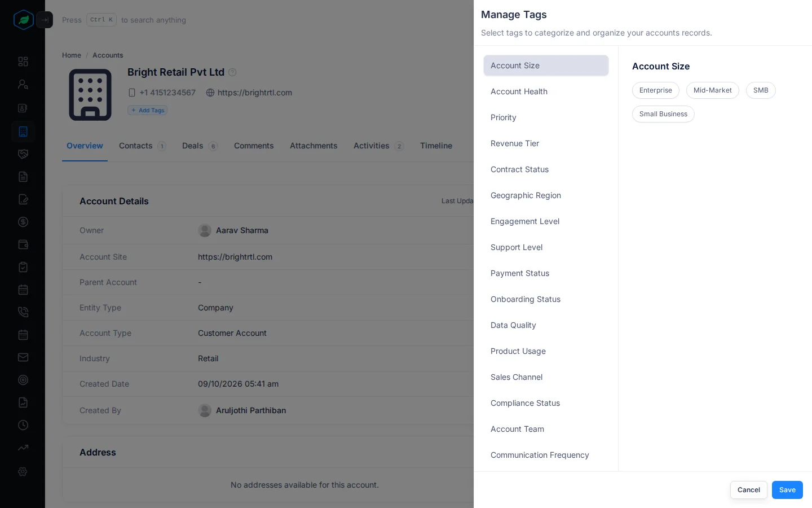The height and width of the screenshot is (508, 812).
Task: Toggle the Small Business tag chip
Action: [x=663, y=114]
